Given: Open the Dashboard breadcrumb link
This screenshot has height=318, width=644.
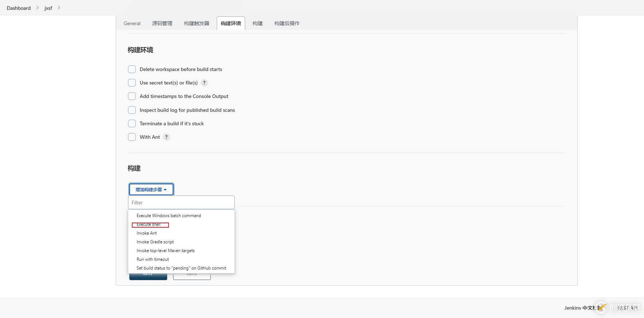Looking at the screenshot, I should 19,8.
